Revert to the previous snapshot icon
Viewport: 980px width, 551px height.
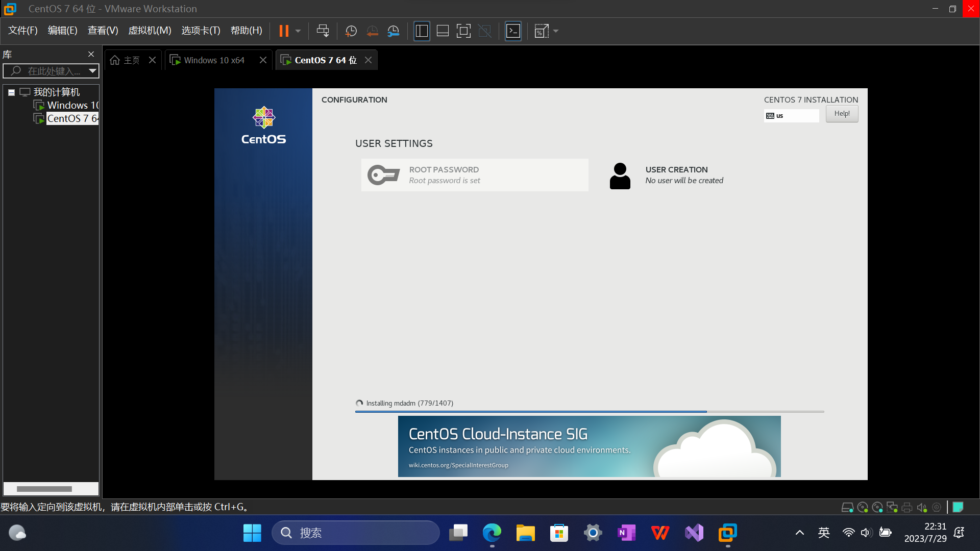[x=372, y=31]
